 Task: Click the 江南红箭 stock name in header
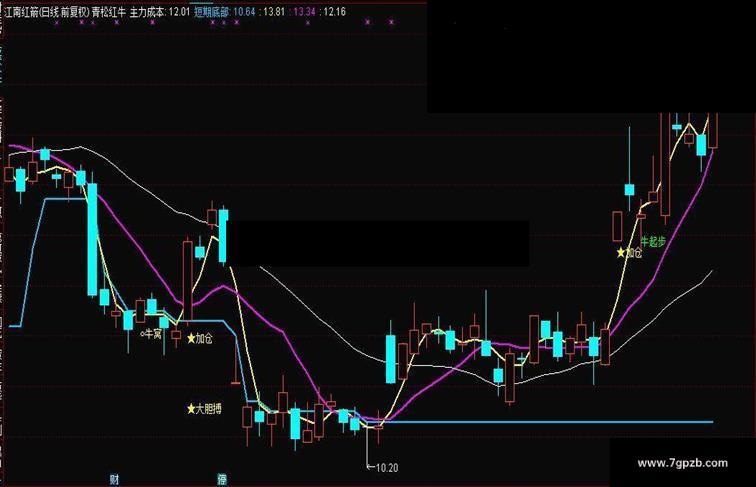click(x=22, y=12)
